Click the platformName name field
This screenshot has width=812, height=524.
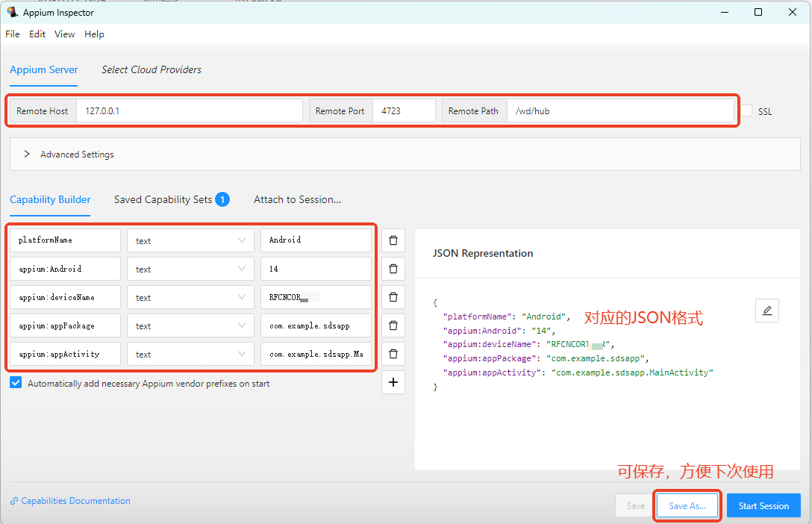[65, 240]
